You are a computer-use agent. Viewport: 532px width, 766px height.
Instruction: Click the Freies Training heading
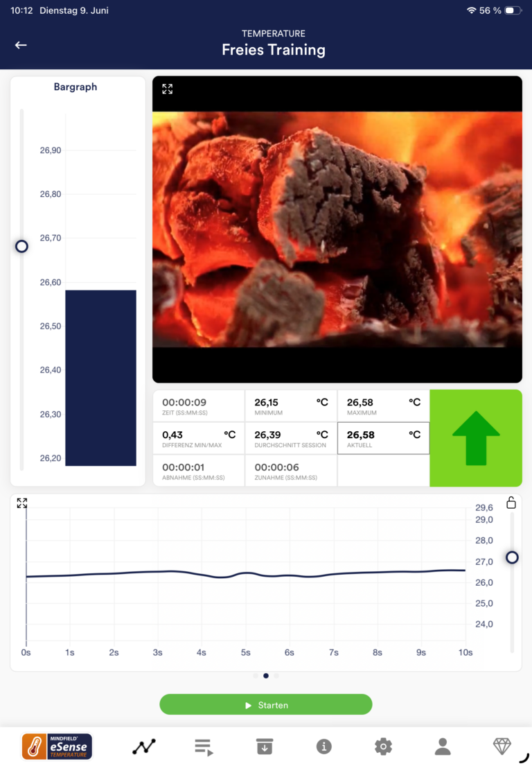(x=274, y=50)
